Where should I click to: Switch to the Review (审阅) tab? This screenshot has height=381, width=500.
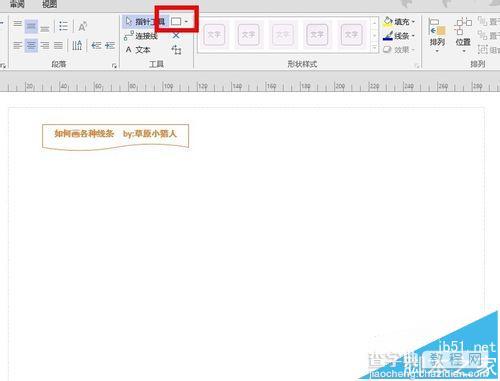tap(17, 4)
